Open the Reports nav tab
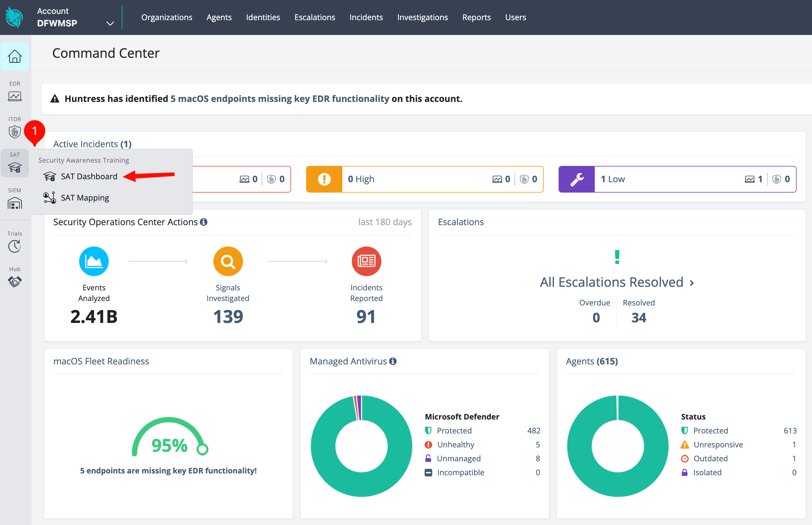 [x=476, y=17]
